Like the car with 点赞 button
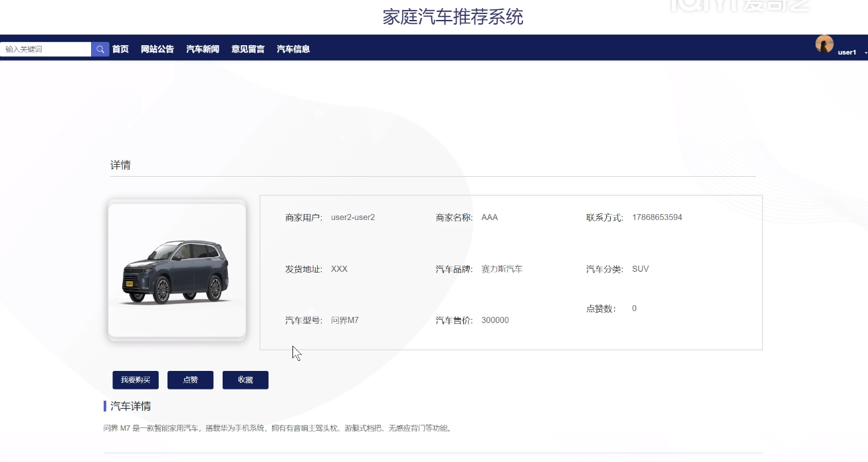This screenshot has width=868, height=462. pyautogui.click(x=190, y=380)
